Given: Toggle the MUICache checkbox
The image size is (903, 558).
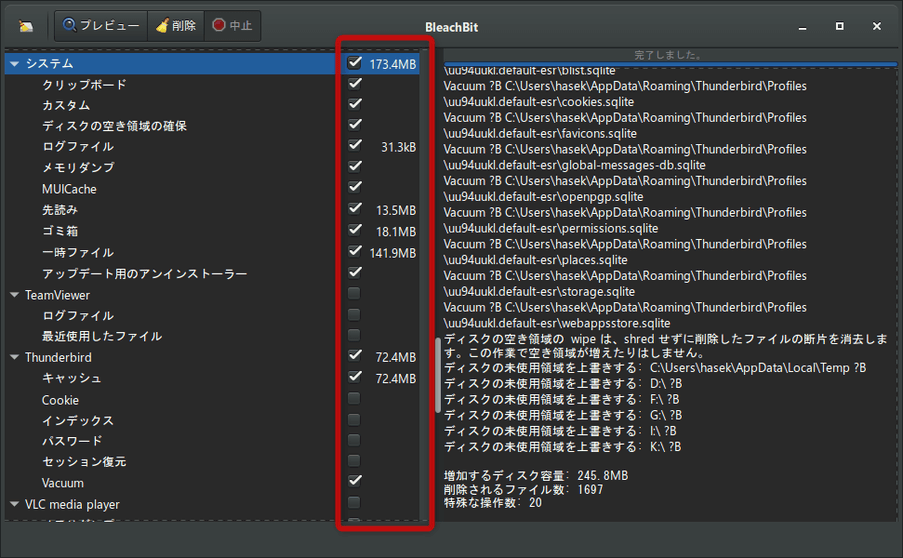Looking at the screenshot, I should coord(355,187).
